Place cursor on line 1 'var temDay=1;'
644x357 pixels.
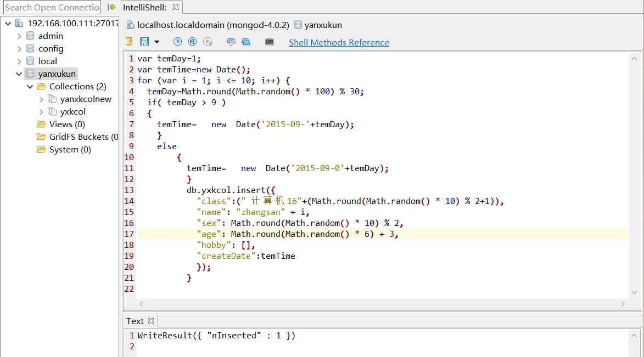169,59
